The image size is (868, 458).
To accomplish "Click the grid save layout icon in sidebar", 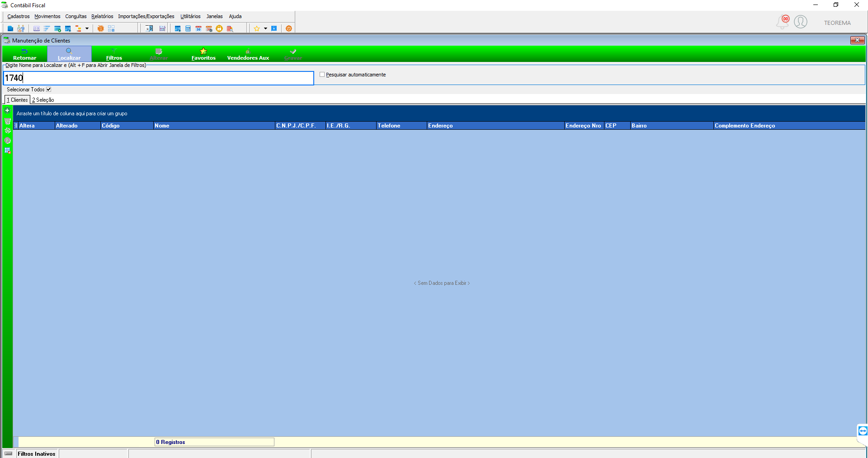I will click(x=7, y=151).
